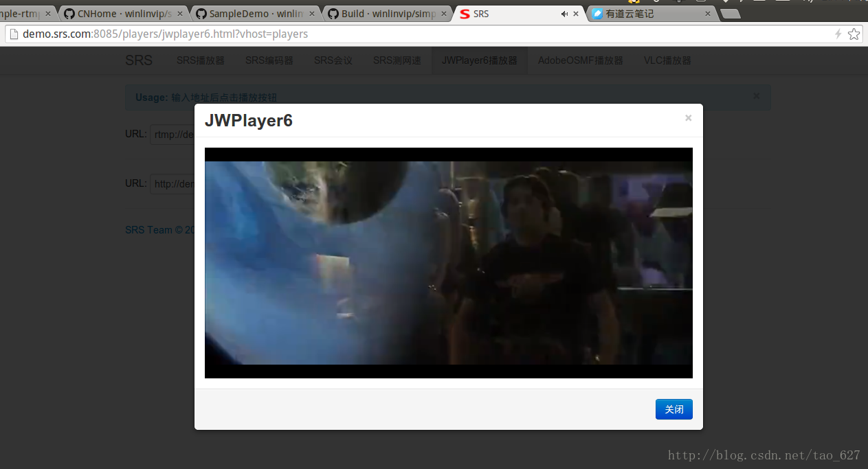Click the rtmp URL input field
This screenshot has height=469, width=868.
[173, 135]
